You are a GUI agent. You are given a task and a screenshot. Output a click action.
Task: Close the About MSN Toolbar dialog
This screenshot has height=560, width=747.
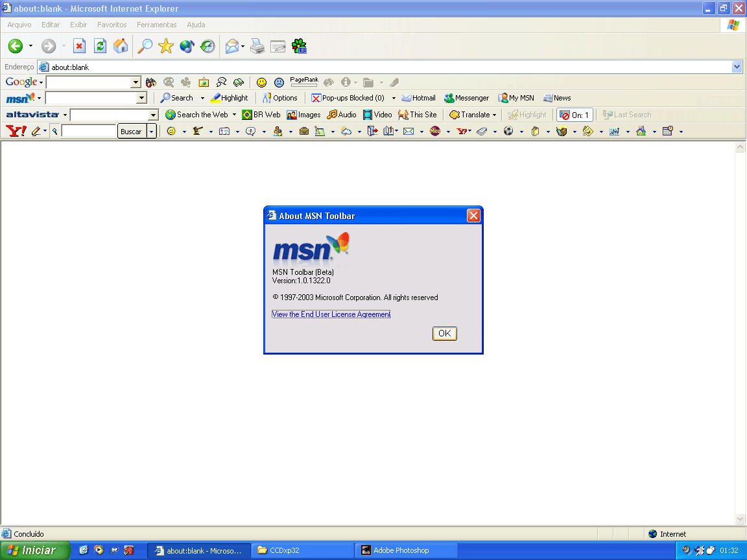pyautogui.click(x=473, y=216)
